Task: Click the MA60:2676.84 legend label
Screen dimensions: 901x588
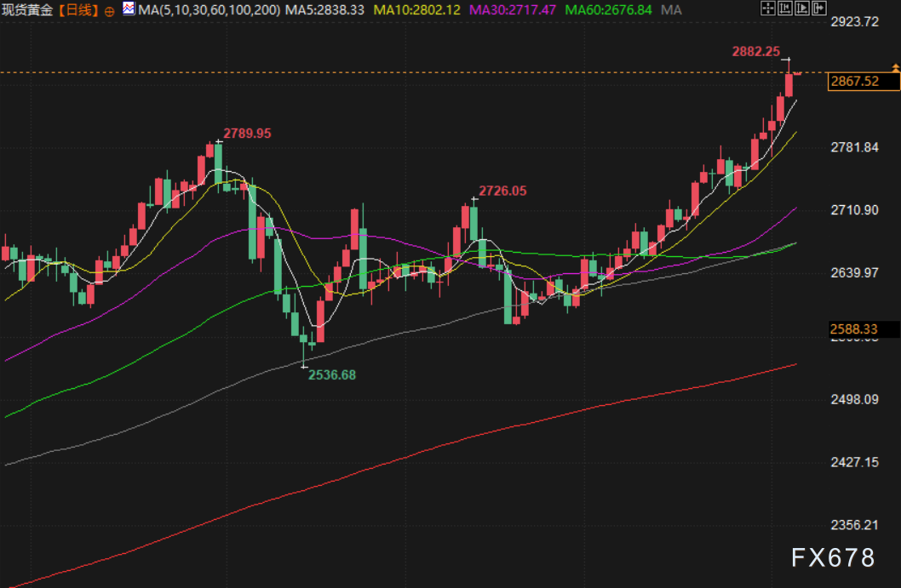Action: coord(609,9)
